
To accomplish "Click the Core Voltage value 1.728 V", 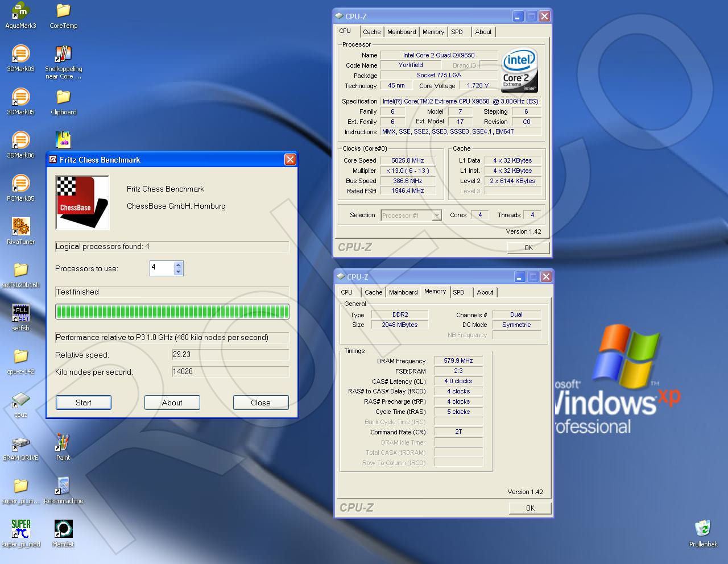I will click(478, 85).
